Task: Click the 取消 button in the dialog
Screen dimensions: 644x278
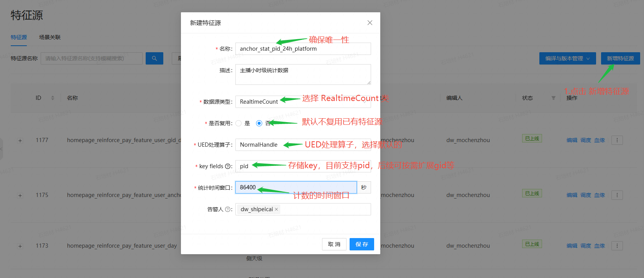Action: (334, 244)
